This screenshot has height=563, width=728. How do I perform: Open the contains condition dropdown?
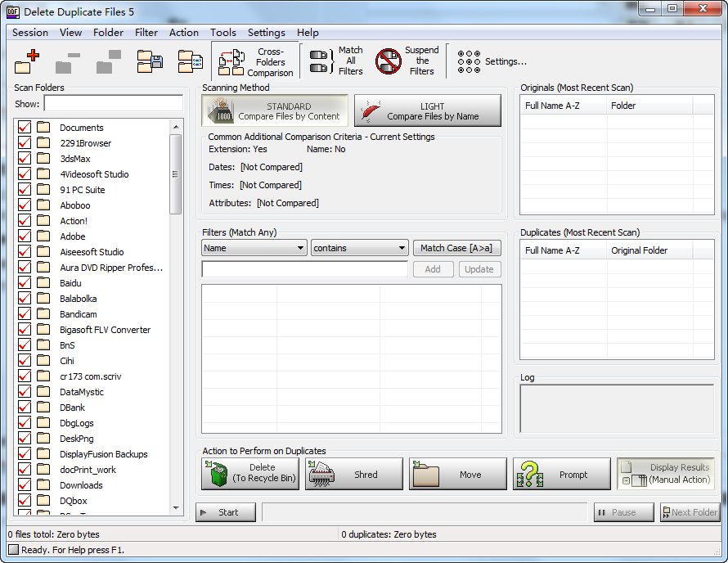click(x=359, y=247)
